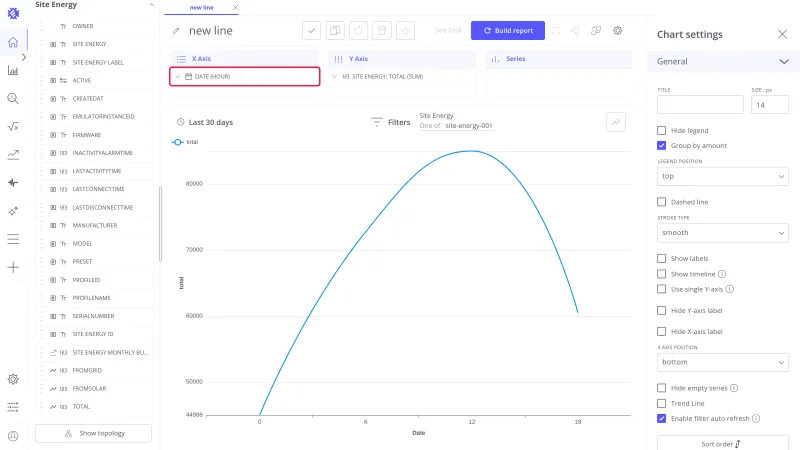Viewport: 800px width, 450px height.
Task: Click the clock icon beside Last 30 days
Action: pos(180,122)
